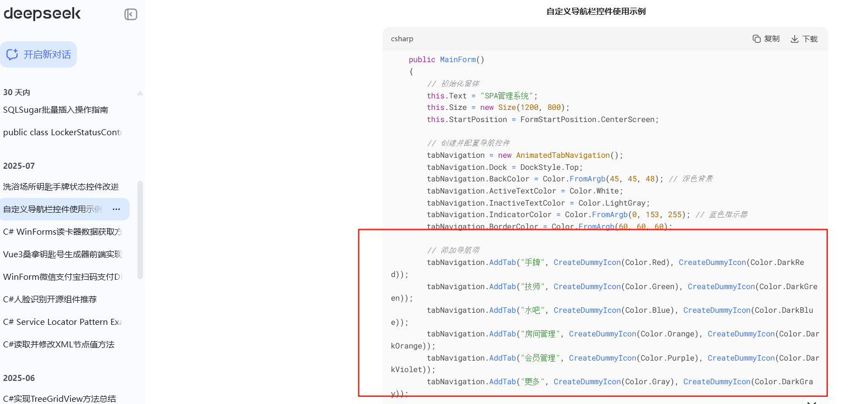
Task: Go to the Vue3桑拿钥匙号生成器 conversation
Action: tap(62, 254)
